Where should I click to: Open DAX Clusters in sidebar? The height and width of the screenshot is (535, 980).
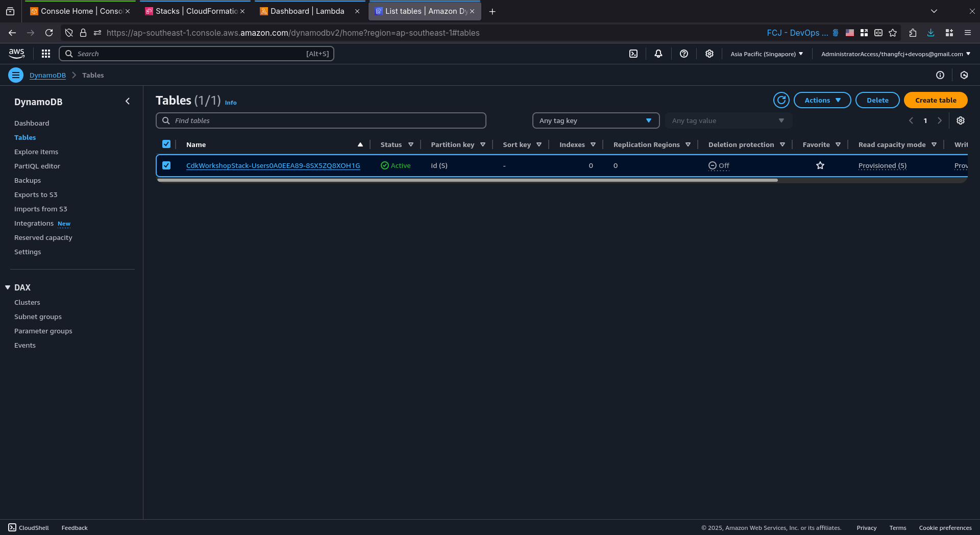(x=27, y=302)
